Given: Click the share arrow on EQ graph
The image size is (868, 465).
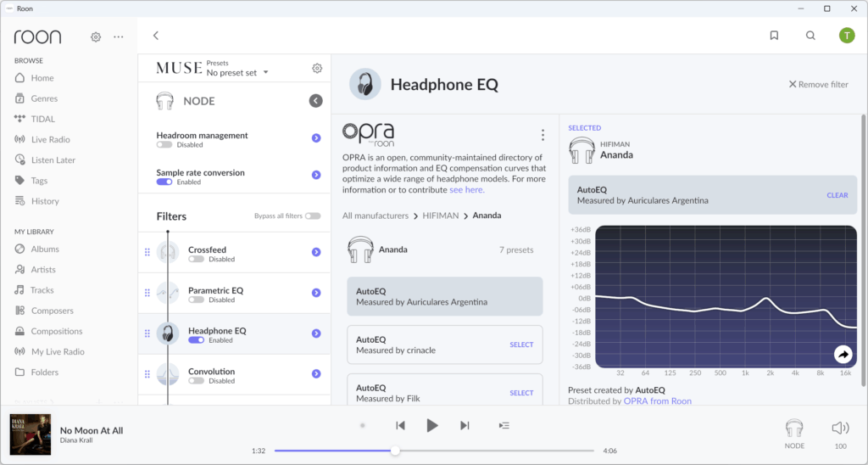Looking at the screenshot, I should tap(843, 355).
